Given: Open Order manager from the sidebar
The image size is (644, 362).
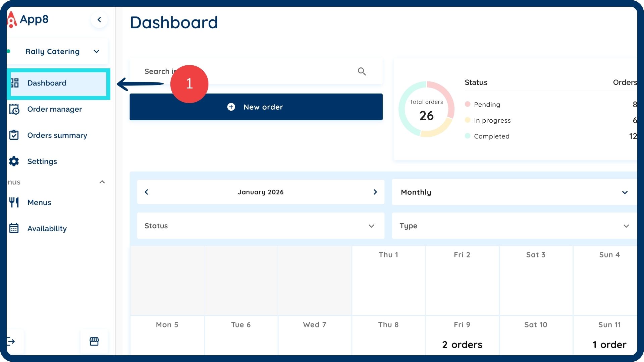Looking at the screenshot, I should [55, 109].
